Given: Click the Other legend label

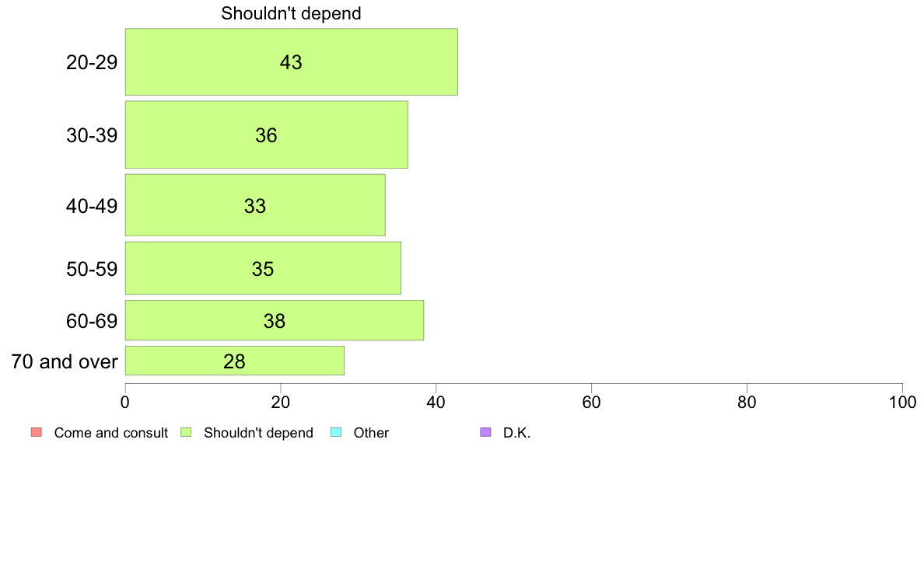Looking at the screenshot, I should 371,433.
